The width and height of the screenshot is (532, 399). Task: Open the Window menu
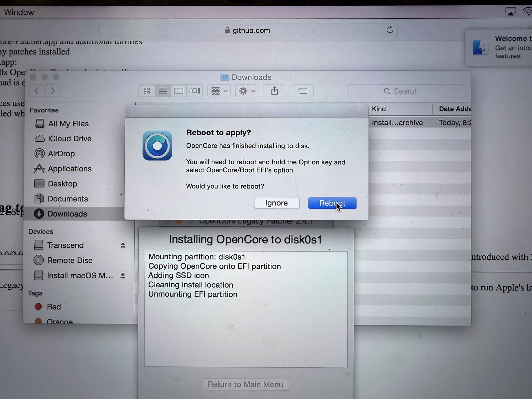19,12
